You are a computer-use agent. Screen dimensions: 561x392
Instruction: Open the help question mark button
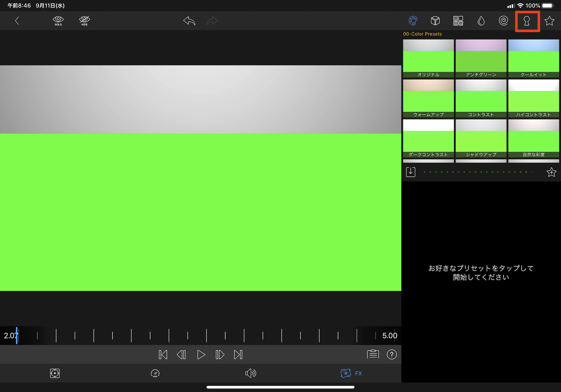click(392, 355)
